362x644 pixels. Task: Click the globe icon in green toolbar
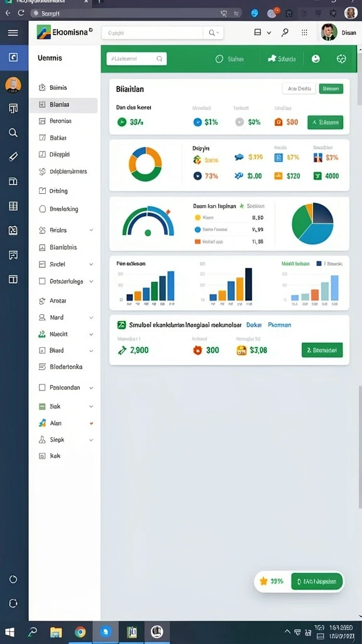coord(341,58)
